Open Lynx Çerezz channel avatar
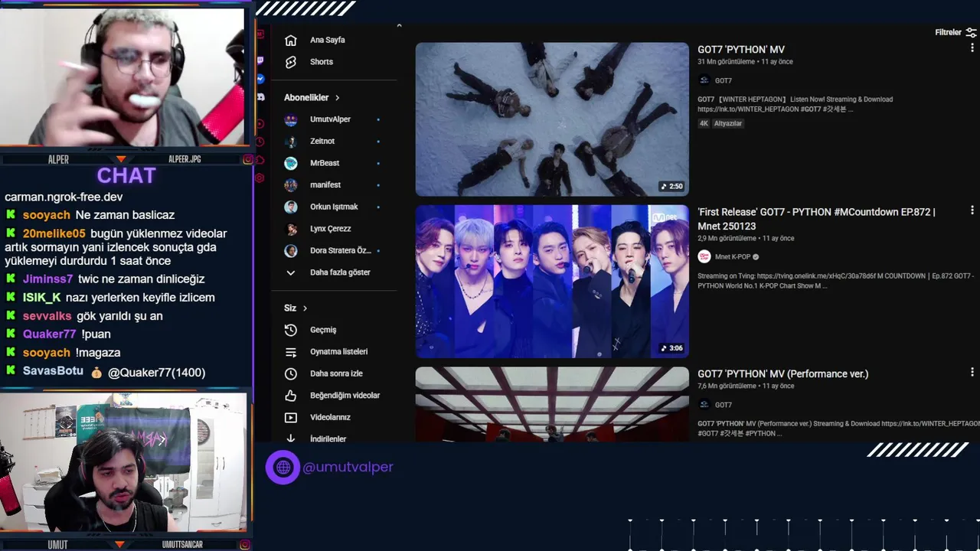The height and width of the screenshot is (551, 980). (290, 229)
